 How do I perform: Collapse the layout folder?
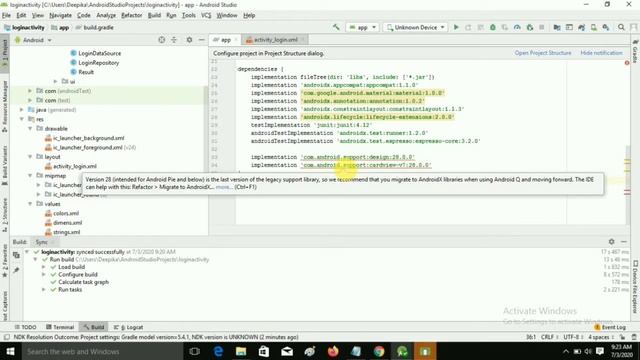pyautogui.click(x=30, y=157)
